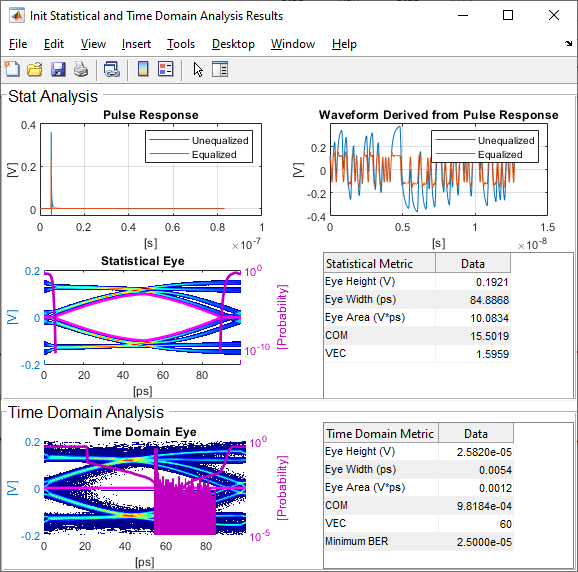
Task: Insert a legend using the toolbar icon
Action: (x=166, y=69)
